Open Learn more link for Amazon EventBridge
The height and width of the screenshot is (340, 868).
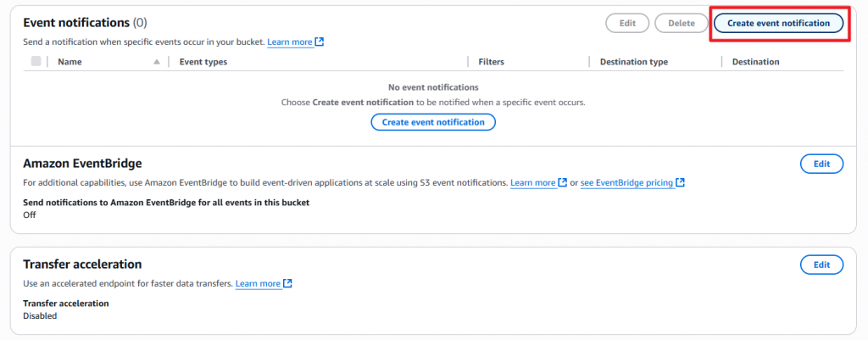[x=533, y=183]
